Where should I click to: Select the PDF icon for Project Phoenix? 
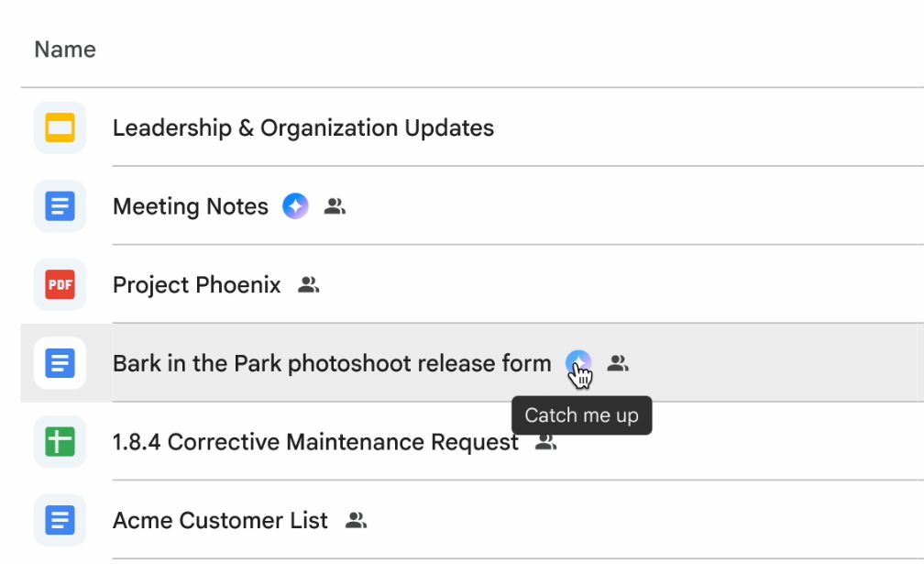click(x=59, y=284)
